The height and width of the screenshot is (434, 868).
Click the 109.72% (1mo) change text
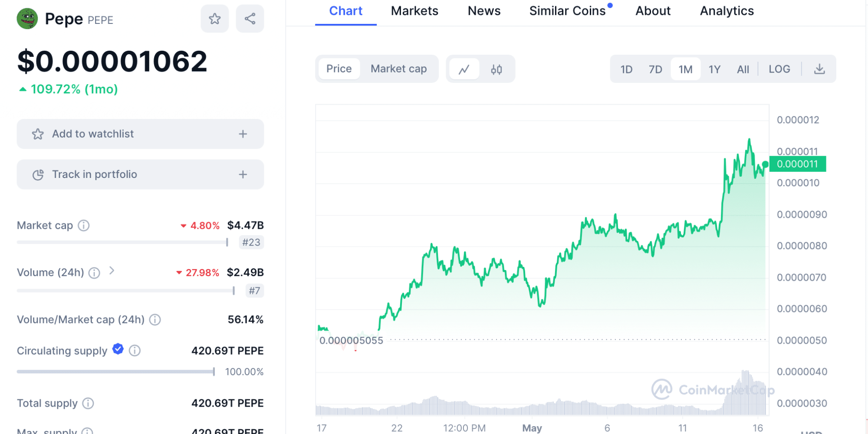68,89
